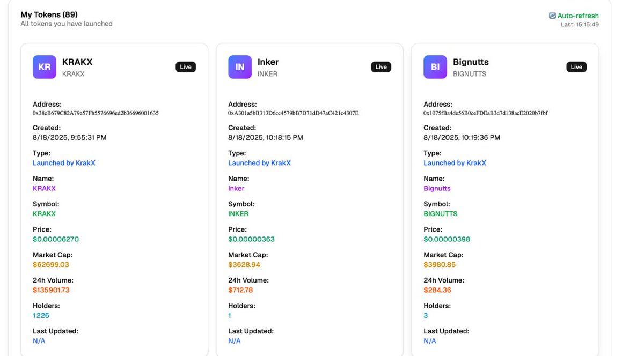Open the KRAKX card's Launched by KrakX link
644x356 pixels.
tap(64, 163)
